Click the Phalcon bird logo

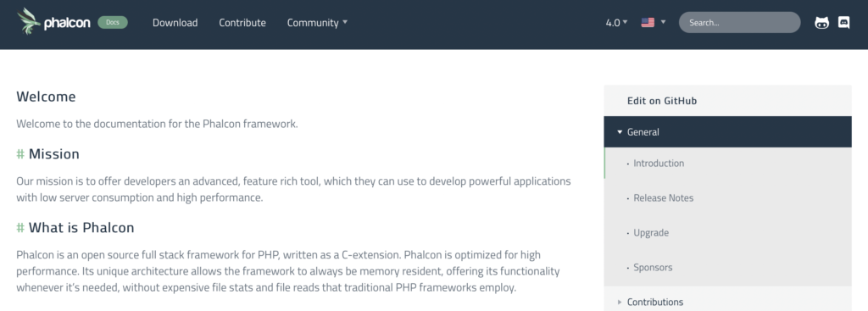point(29,21)
